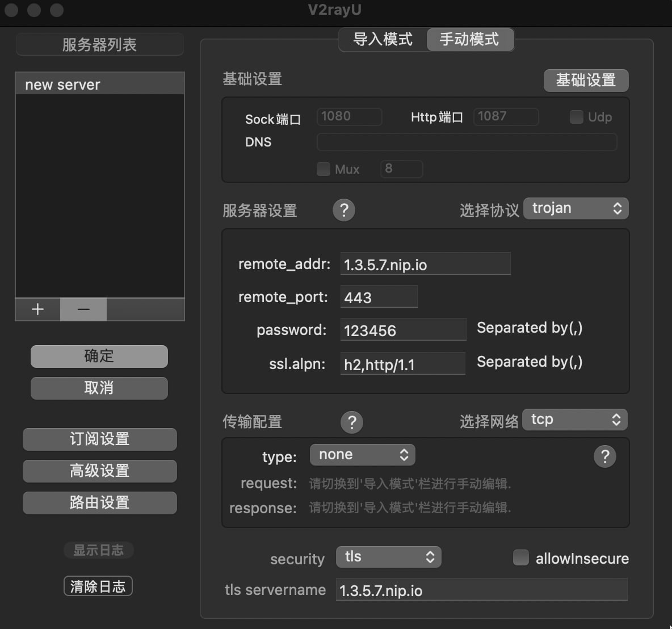The image size is (672, 629).
Task: Enable the Mux checkbox
Action: coord(323,169)
